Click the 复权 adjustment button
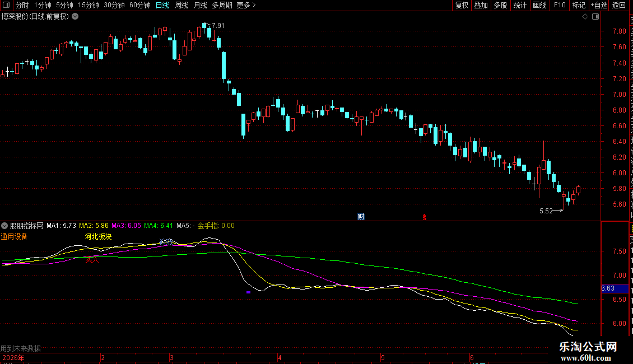 click(462, 5)
